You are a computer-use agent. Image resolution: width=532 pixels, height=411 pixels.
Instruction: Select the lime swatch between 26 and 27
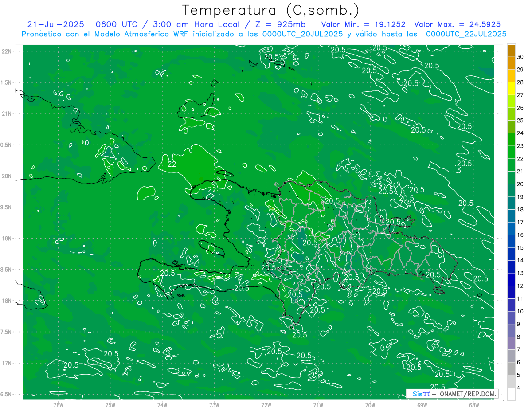click(512, 102)
